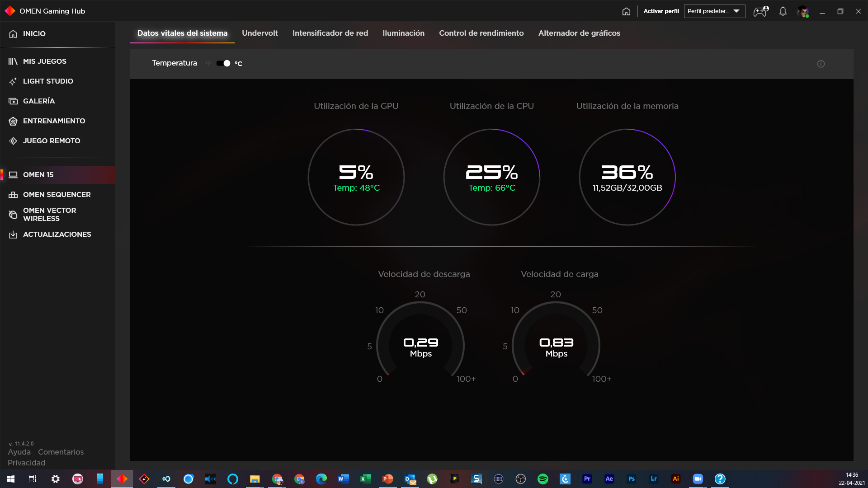
Task: Open File Explorer from taskbar
Action: click(255, 479)
